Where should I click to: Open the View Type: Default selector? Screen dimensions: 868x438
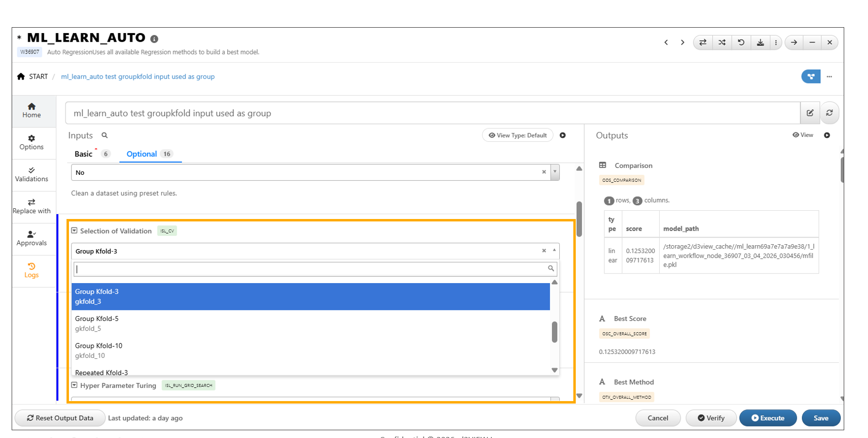pyautogui.click(x=517, y=135)
